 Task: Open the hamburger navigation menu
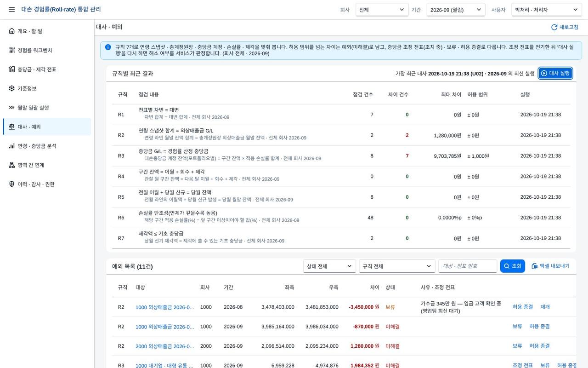[x=11, y=10]
